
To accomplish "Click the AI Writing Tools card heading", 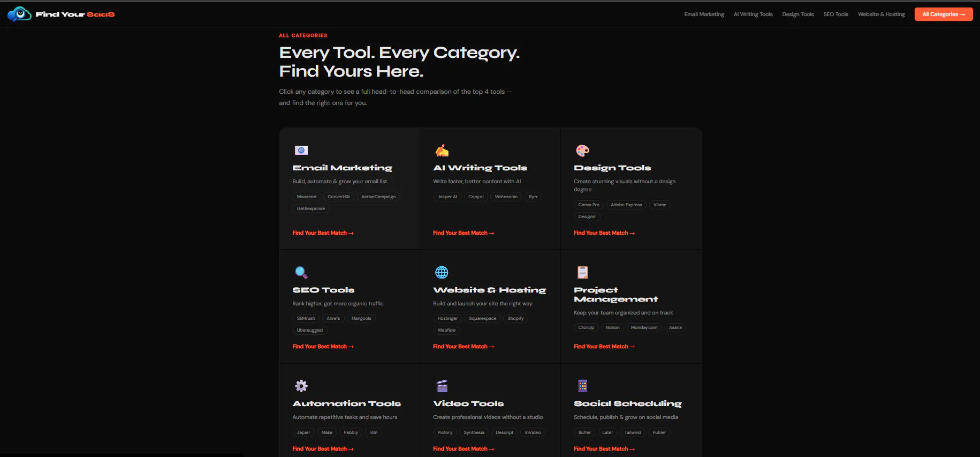I will [x=480, y=168].
